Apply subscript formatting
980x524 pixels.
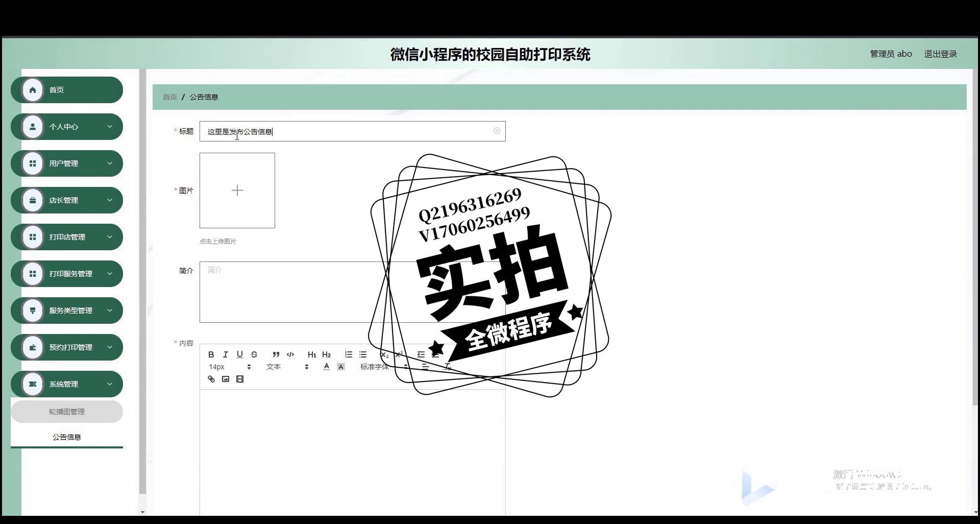pyautogui.click(x=384, y=354)
